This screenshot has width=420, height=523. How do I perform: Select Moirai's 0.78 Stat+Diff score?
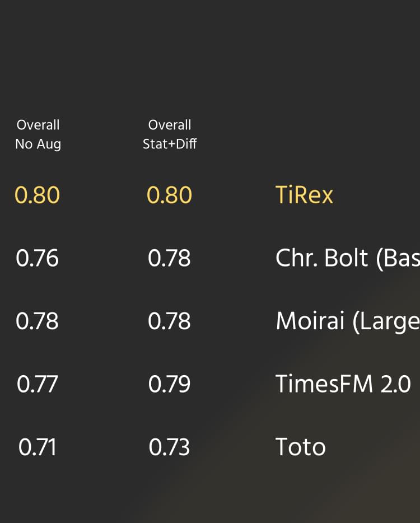pyautogui.click(x=169, y=321)
